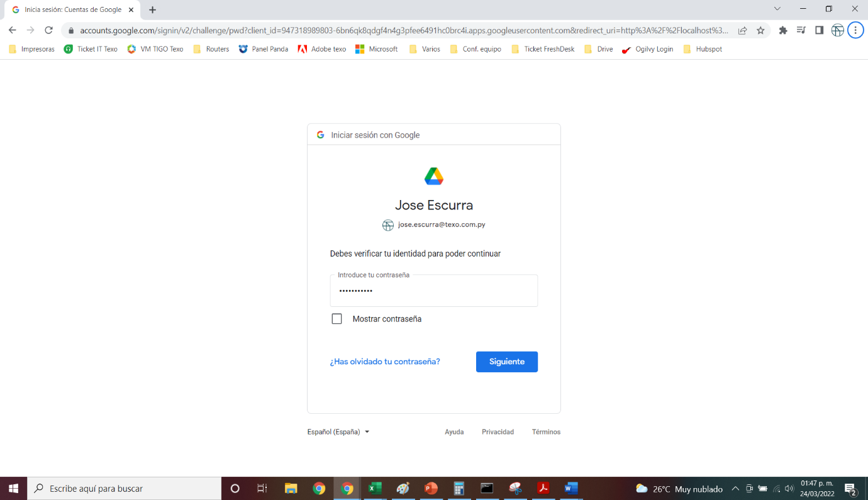Open the Panel Panda bookmark
868x500 pixels.
[x=264, y=49]
